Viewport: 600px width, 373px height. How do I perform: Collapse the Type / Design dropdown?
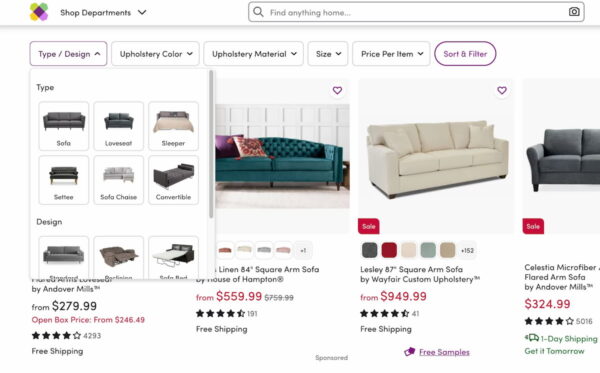68,54
